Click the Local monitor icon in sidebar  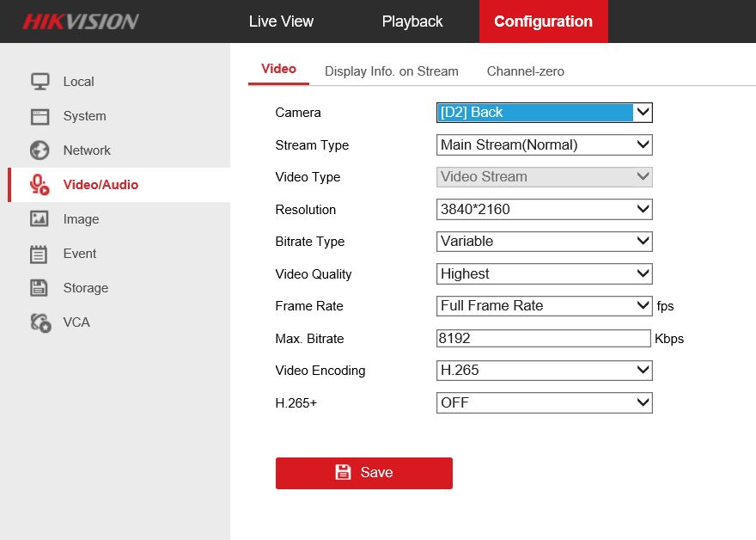[40, 82]
